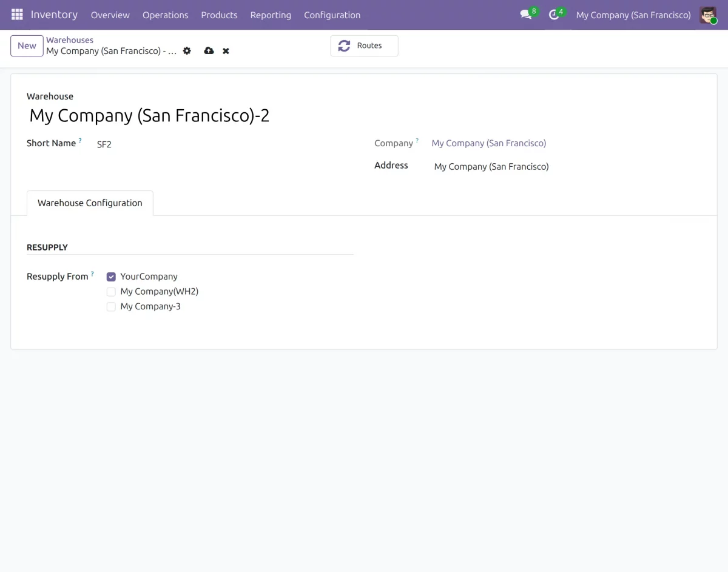This screenshot has height=572, width=728.
Task: Select the Warehouse Configuration tab
Action: (90, 203)
